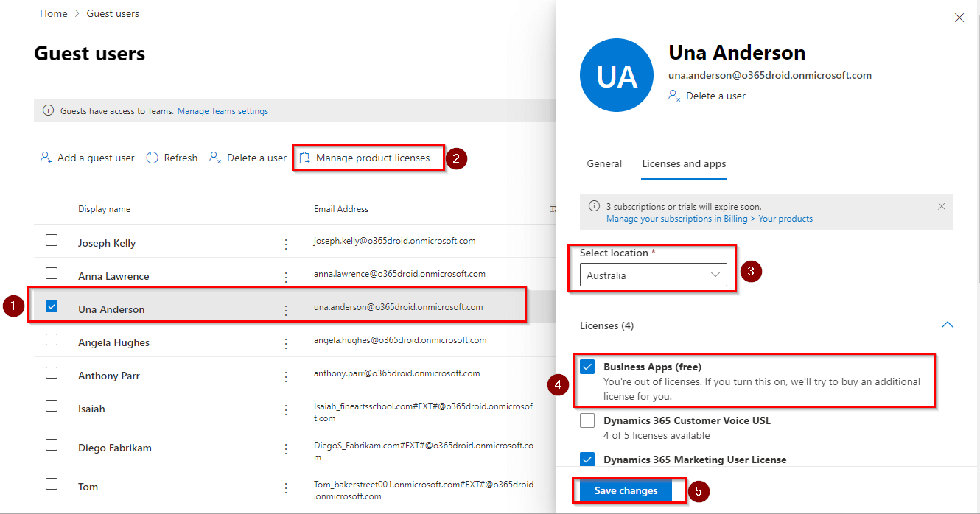Check the Dynamics 365 Customer Voice USL license

pyautogui.click(x=587, y=421)
